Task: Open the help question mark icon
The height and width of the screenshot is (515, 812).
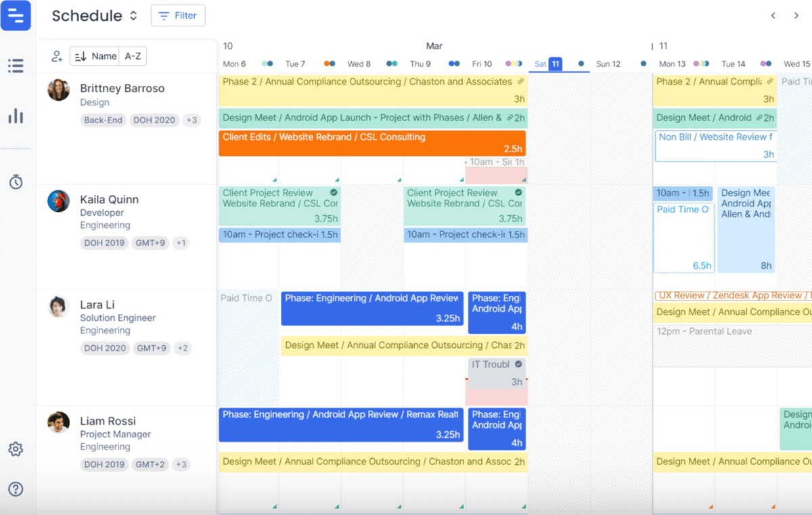Action: pos(16,489)
